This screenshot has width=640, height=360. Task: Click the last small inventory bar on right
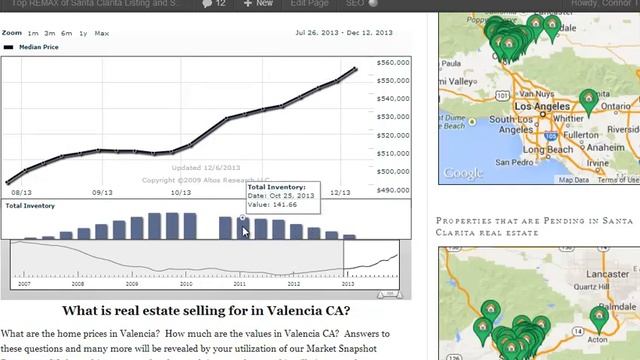(x=349, y=237)
